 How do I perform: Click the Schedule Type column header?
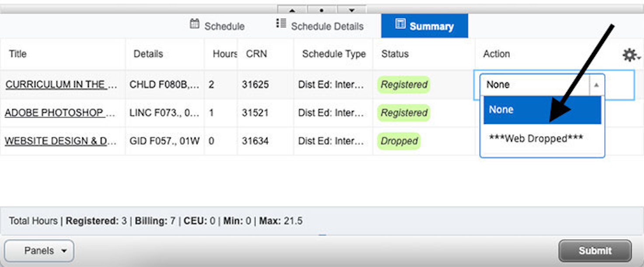(334, 54)
